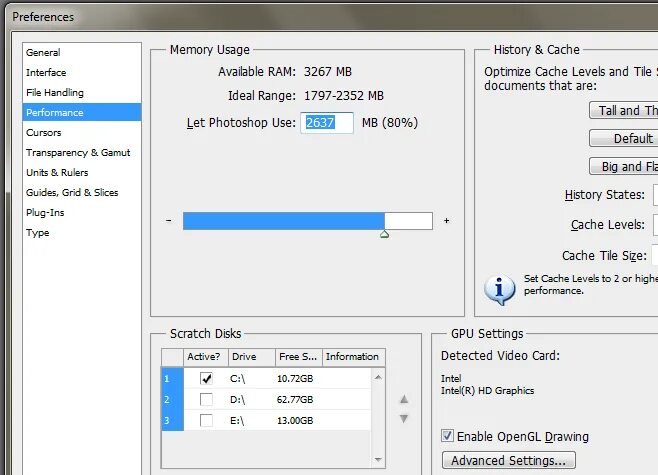The width and height of the screenshot is (658, 475).
Task: Move scratch disk down with arrow icon
Action: point(404,419)
